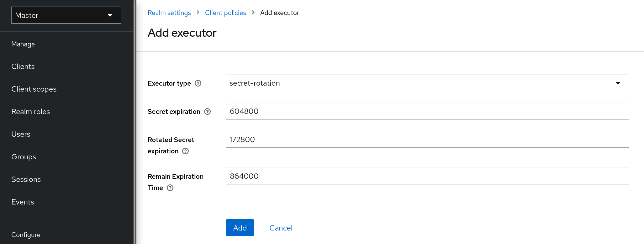The image size is (644, 244).
Task: Open Clients in the sidebar
Action: pyautogui.click(x=23, y=66)
